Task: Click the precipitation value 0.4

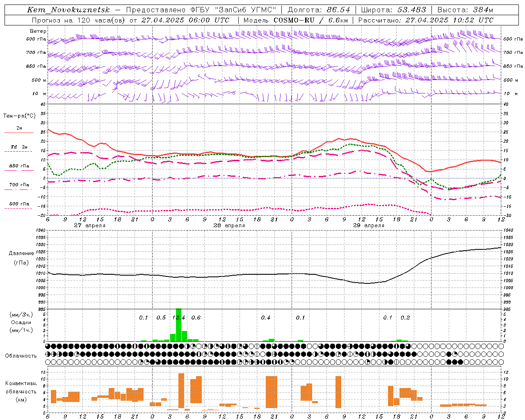Action: (x=266, y=318)
